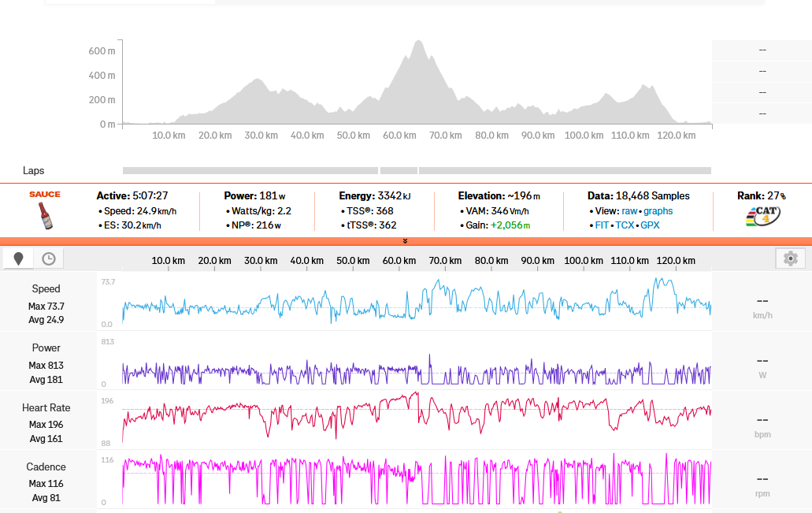This screenshot has height=513, width=812.
Task: Click the CAT 4 rank badge
Action: [763, 216]
